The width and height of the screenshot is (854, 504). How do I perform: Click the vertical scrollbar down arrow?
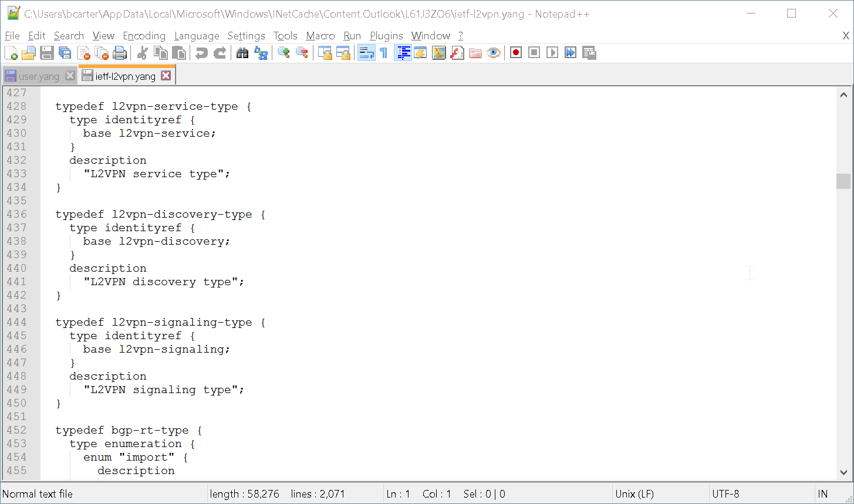(x=843, y=472)
